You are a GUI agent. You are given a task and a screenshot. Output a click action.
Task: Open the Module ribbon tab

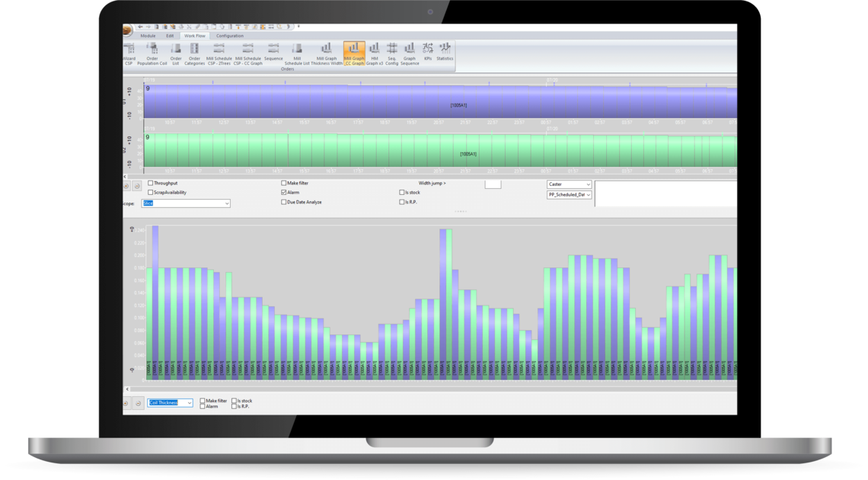coord(148,36)
